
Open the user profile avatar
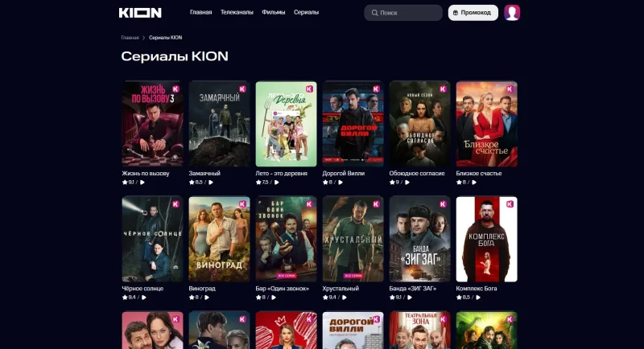pos(512,13)
